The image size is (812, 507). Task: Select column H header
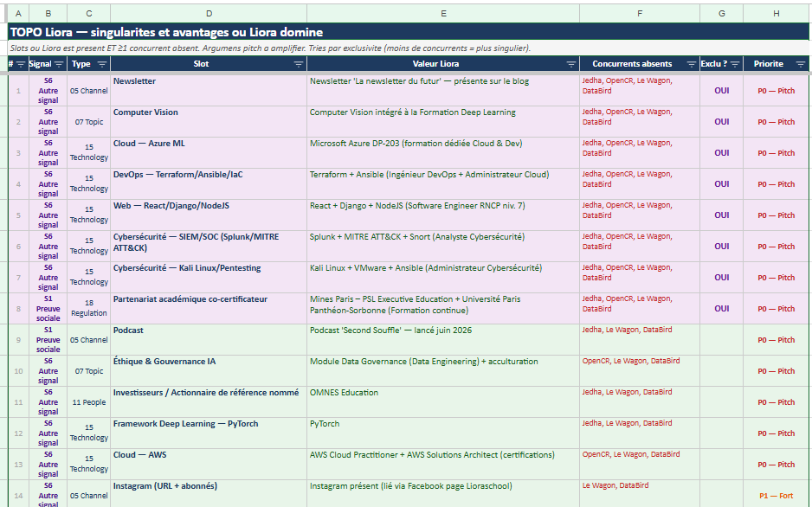point(777,14)
